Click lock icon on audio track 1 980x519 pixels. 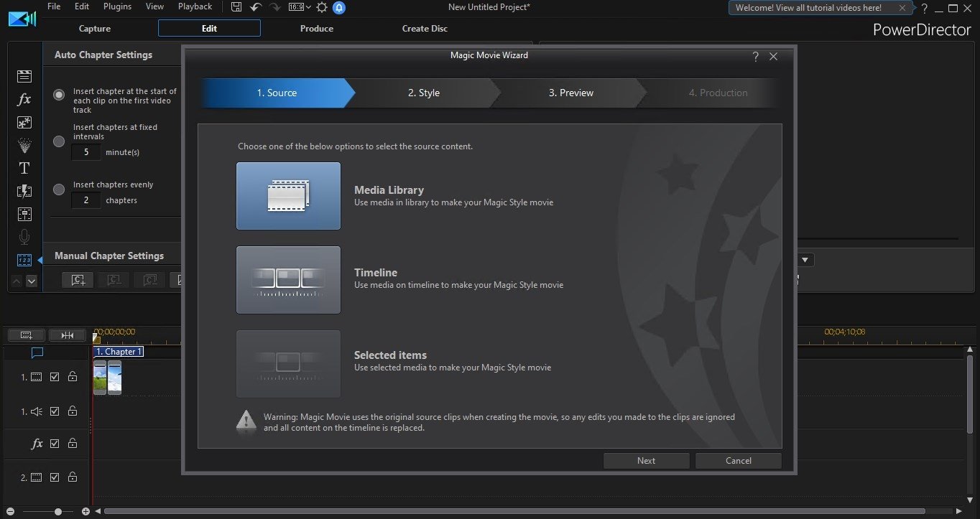coord(73,411)
